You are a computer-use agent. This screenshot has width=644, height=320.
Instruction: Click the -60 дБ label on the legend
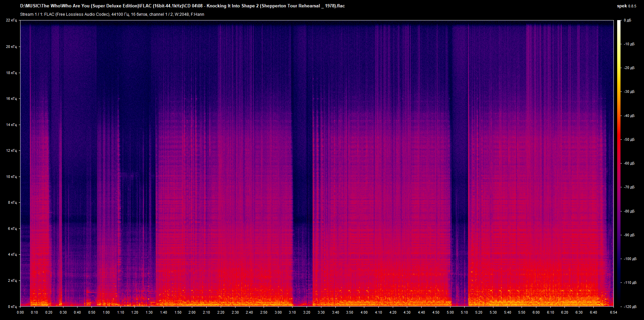click(629, 163)
